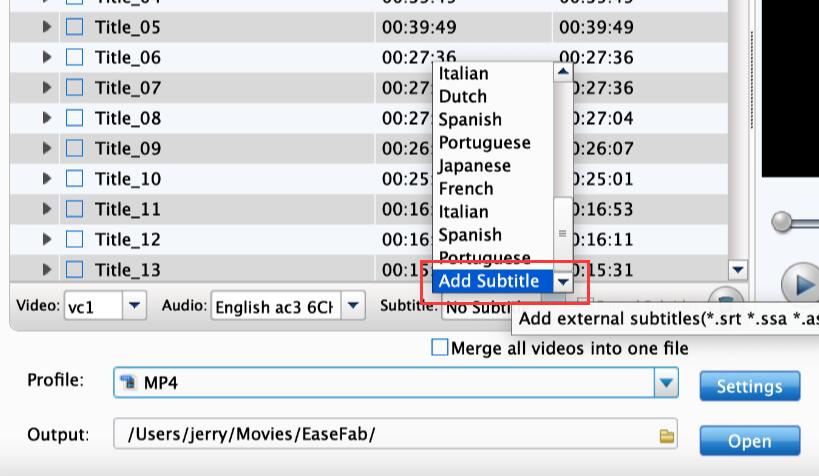
Task: Pick Dutch subtitle option
Action: pos(462,97)
